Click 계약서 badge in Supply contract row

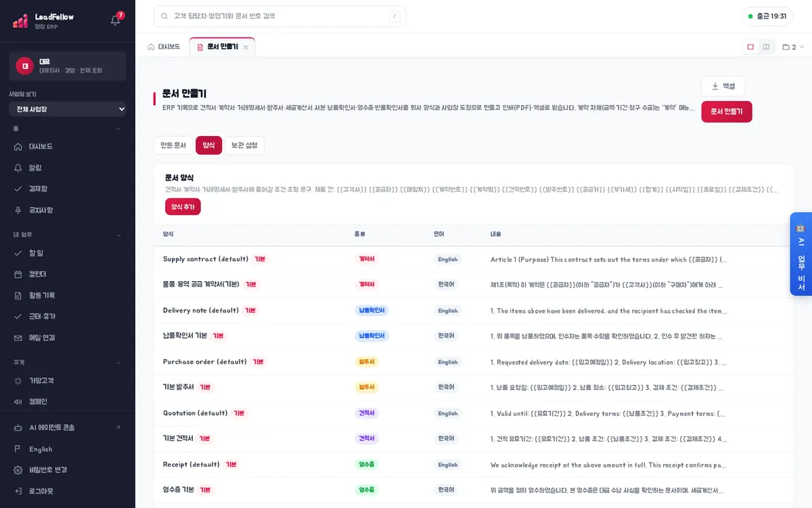tap(367, 259)
